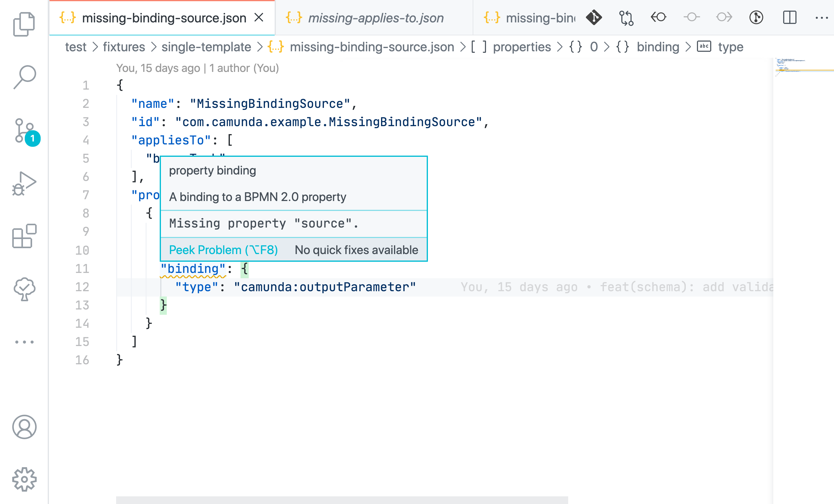834x504 pixels.
Task: Open the Run and Debug view
Action: click(x=24, y=183)
